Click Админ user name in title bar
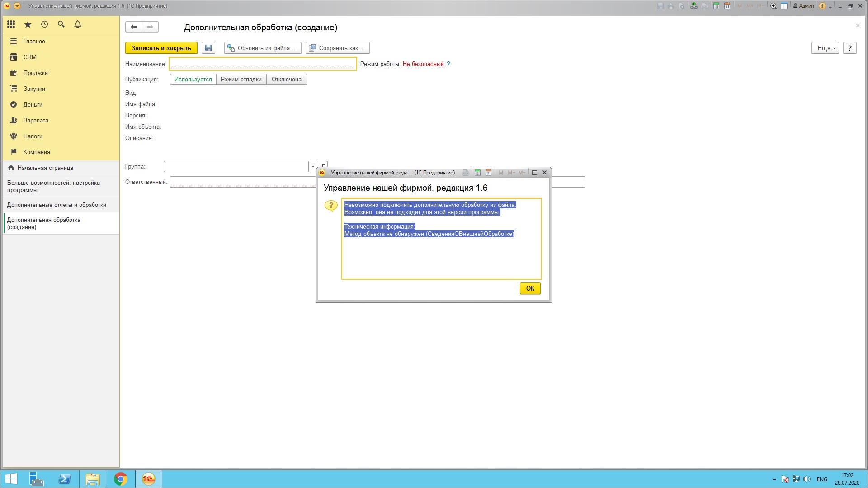This screenshot has width=868, height=488. [x=803, y=6]
